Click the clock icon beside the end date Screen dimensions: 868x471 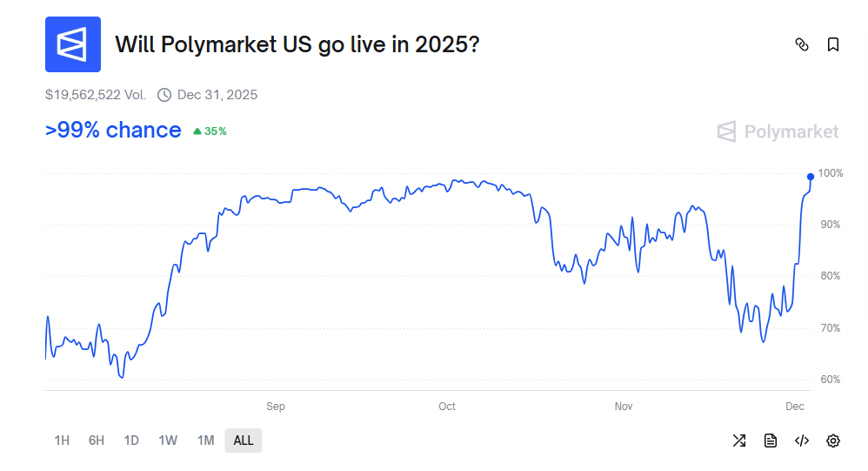pos(164,95)
